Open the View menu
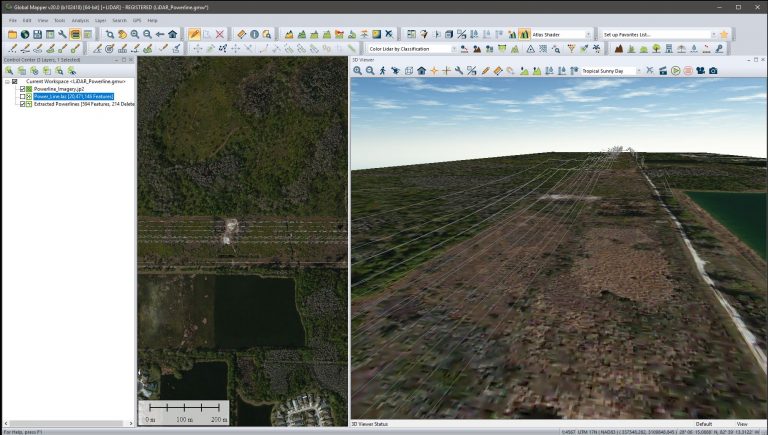This screenshot has width=768, height=435. coord(43,21)
